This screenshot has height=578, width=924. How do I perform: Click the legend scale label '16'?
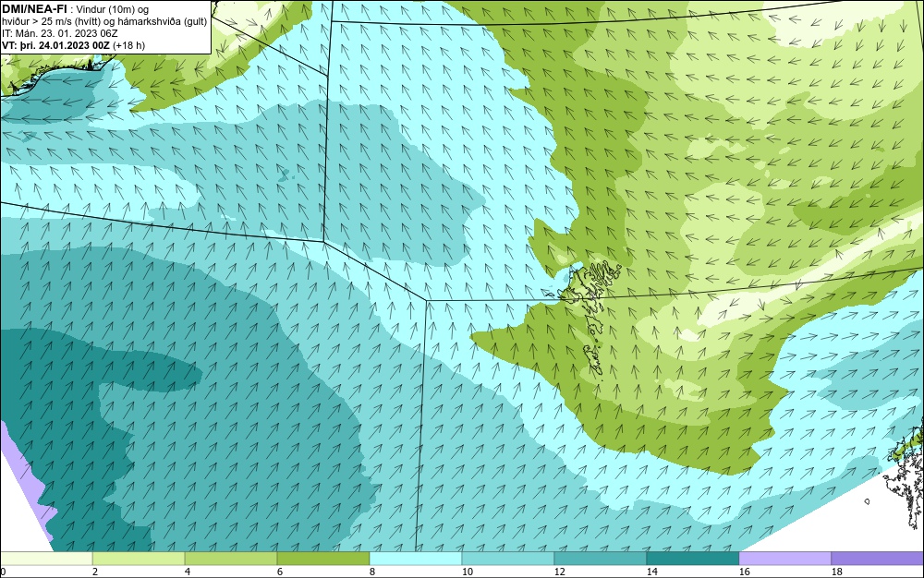point(744,572)
